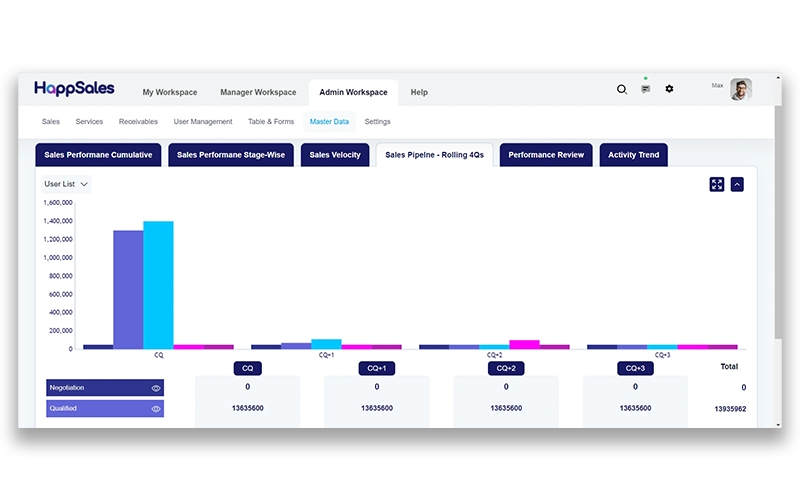Open Max user profile avatar
Image resolution: width=800 pixels, height=500 pixels.
740,90
